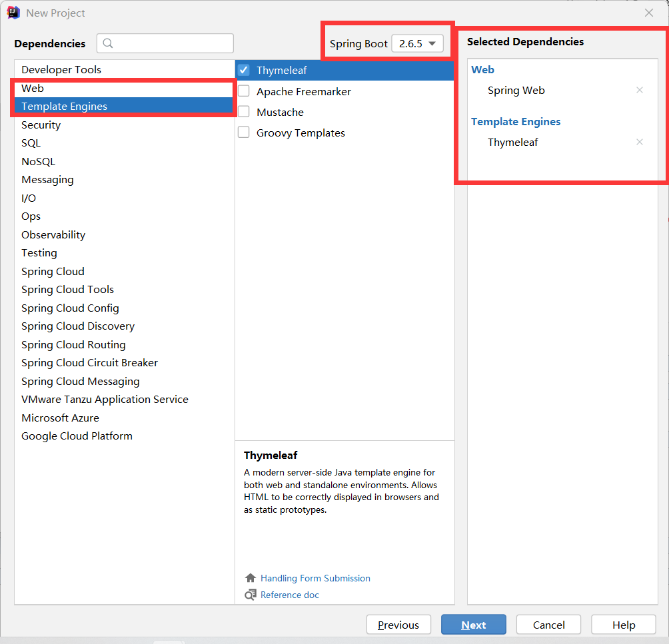Enable the Mustache dependency checkbox
This screenshot has width=669, height=644.
click(x=244, y=112)
